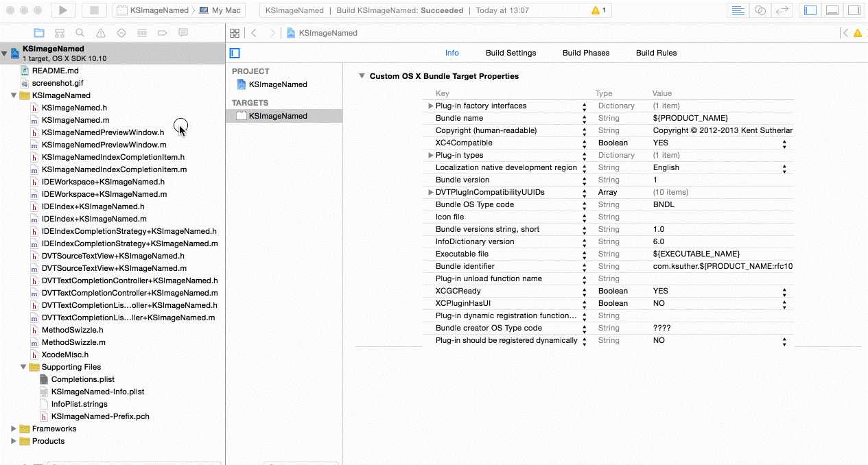Viewport: 868px width, 465px height.
Task: Open XC4Compatible YES value dropdown
Action: [x=785, y=143]
